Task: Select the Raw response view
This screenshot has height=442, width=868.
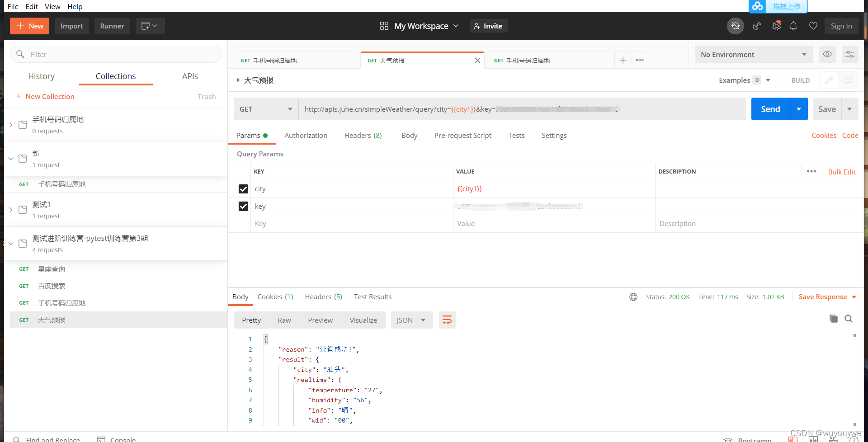Action: (284, 320)
